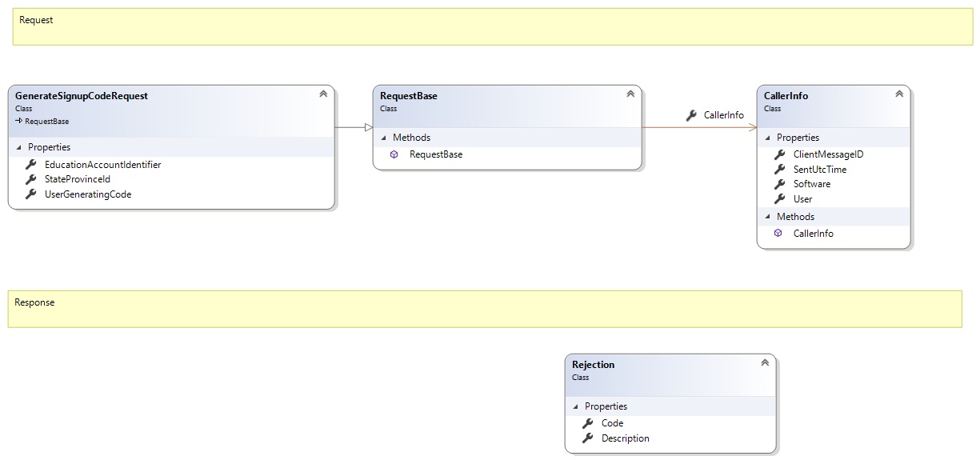Select the yellow Response comment box

[484, 309]
